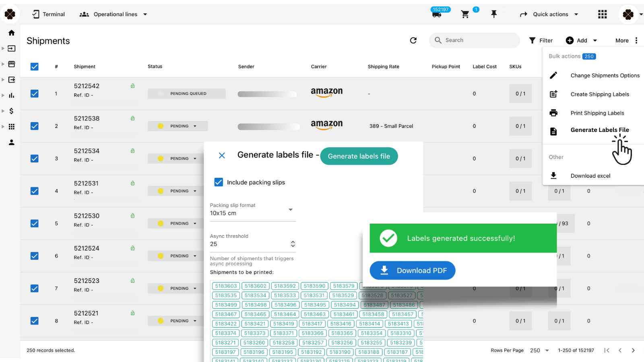Screen dimensions: 644x362
Task: Open the Packing slip format dropdown
Action: pos(252,210)
